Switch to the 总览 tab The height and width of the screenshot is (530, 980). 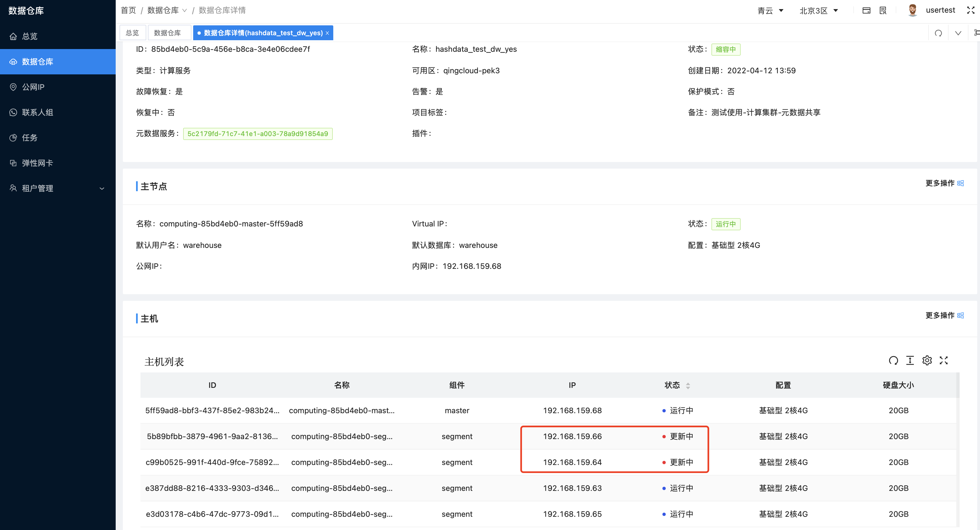pyautogui.click(x=132, y=33)
